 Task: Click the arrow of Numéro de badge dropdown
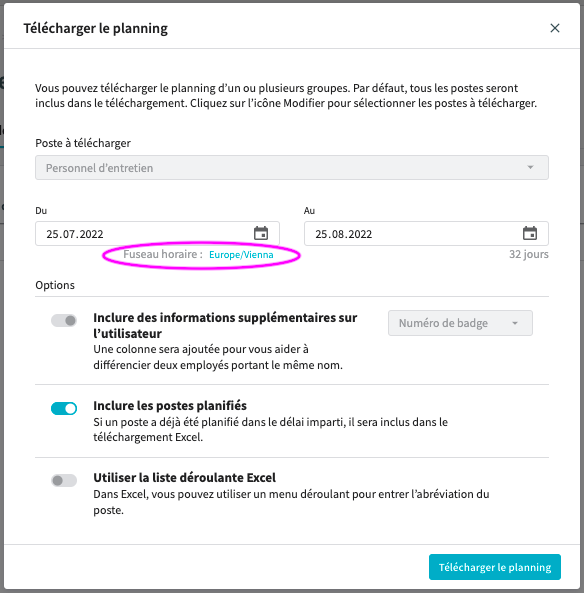tap(515, 323)
